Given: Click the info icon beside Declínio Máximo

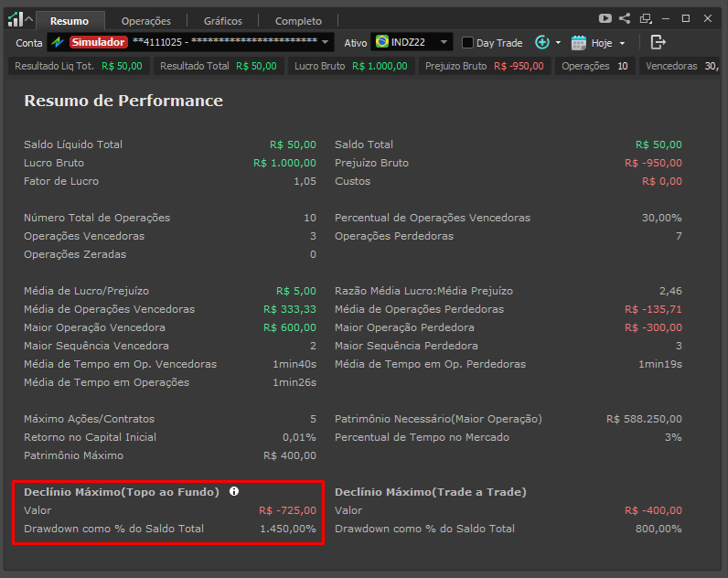Looking at the screenshot, I should pos(234,491).
